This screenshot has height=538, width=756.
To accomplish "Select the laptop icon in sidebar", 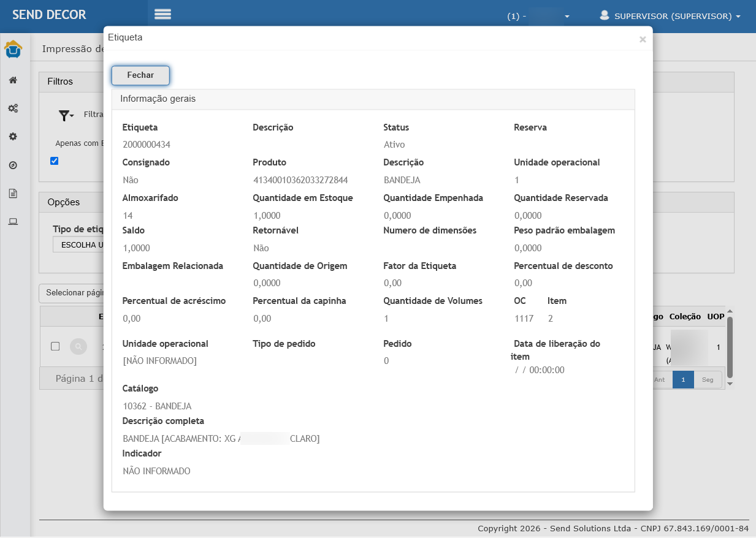I will click(13, 221).
